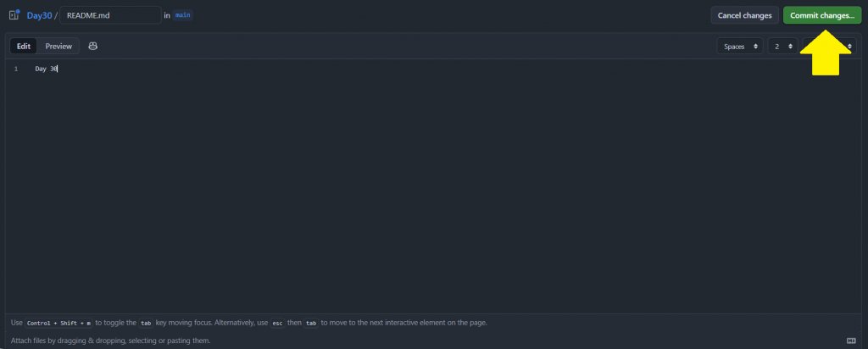This screenshot has height=349, width=868.
Task: Open the Markdown supported icon at the bottom right
Action: (851, 341)
